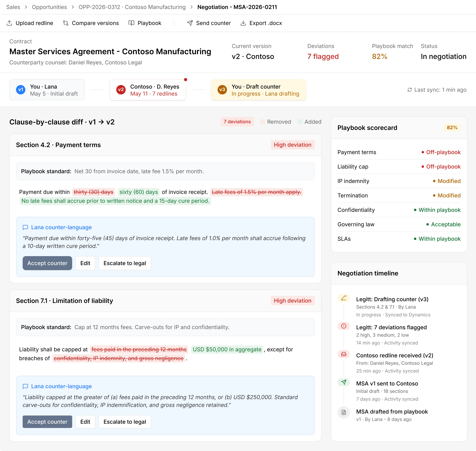Image resolution: width=476 pixels, height=451 pixels.
Task: Click Send counter
Action: (x=209, y=23)
